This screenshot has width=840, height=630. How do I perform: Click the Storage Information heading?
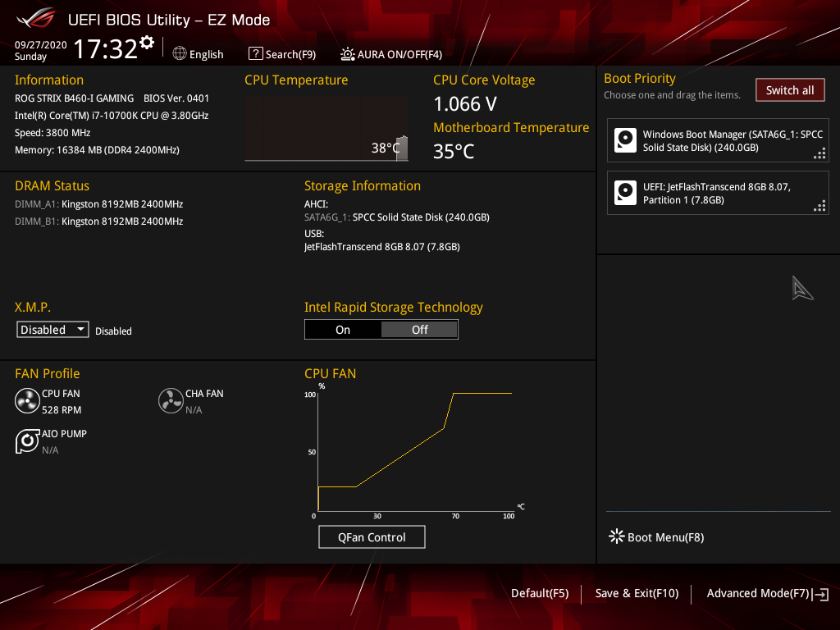tap(362, 186)
